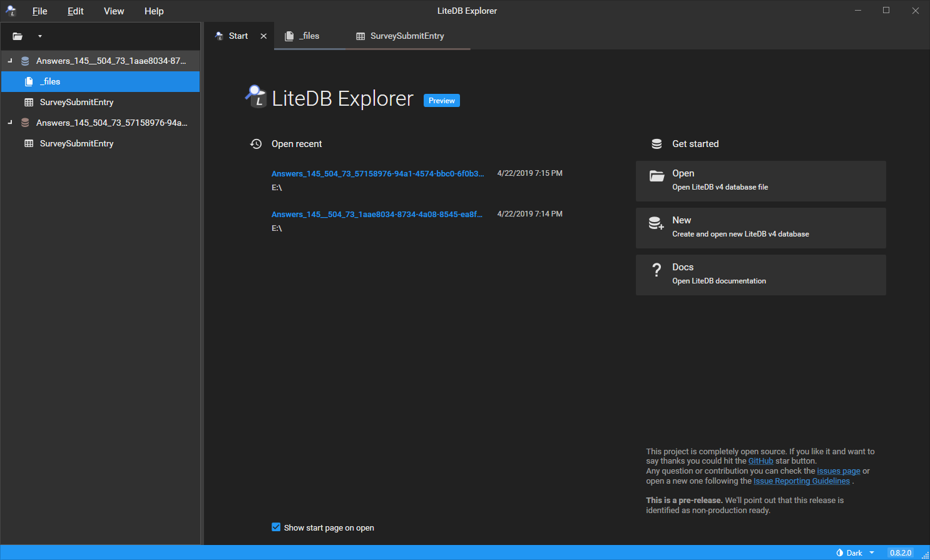Screen dimensions: 930x560
Task: Click the file icon on the _files tab
Action: (289, 36)
